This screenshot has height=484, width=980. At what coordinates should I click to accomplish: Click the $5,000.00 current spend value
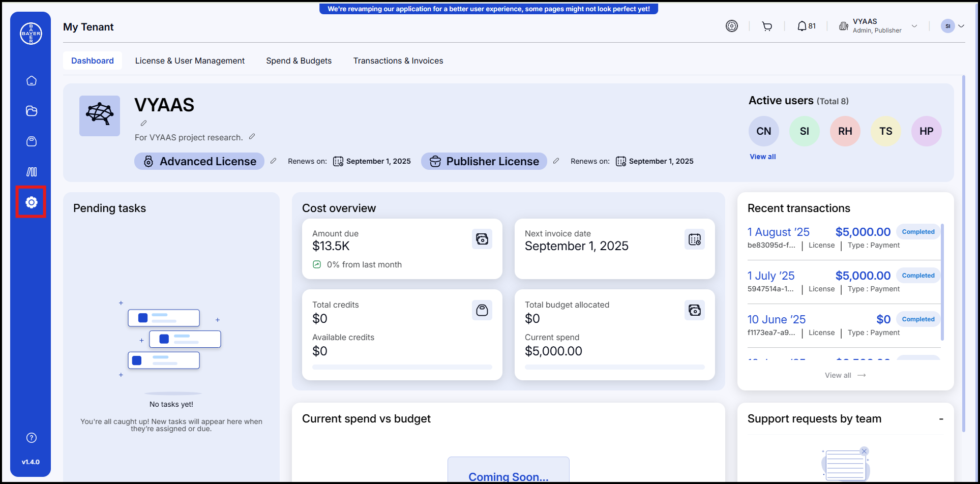554,351
